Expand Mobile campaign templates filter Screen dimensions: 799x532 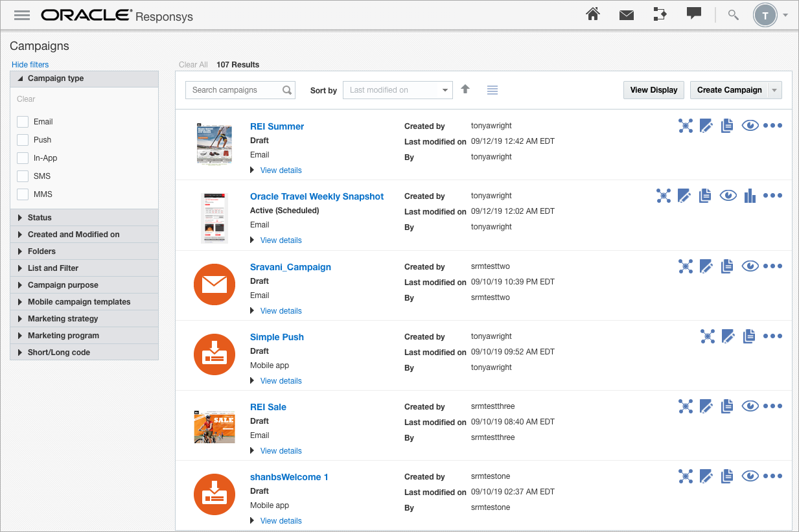pyautogui.click(x=84, y=302)
